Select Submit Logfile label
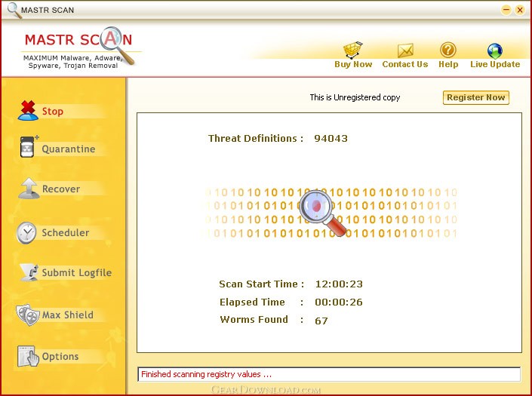Image resolution: width=532 pixels, height=396 pixels. coord(77,272)
